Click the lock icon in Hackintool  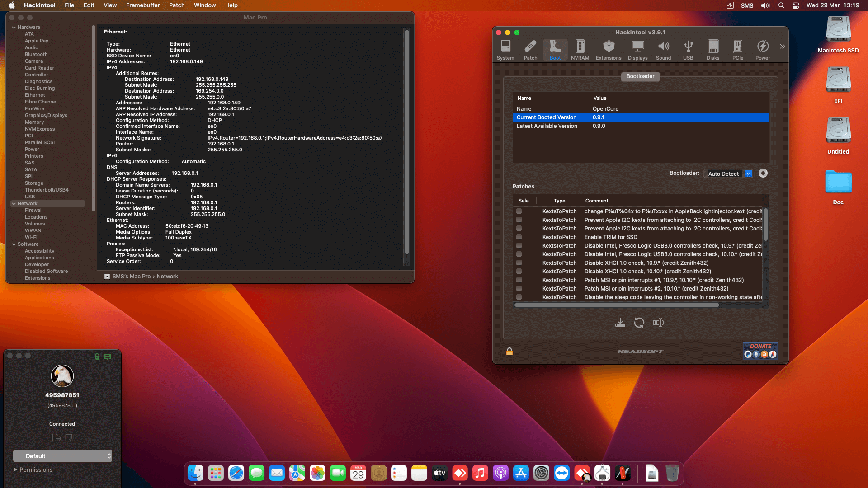(x=509, y=352)
